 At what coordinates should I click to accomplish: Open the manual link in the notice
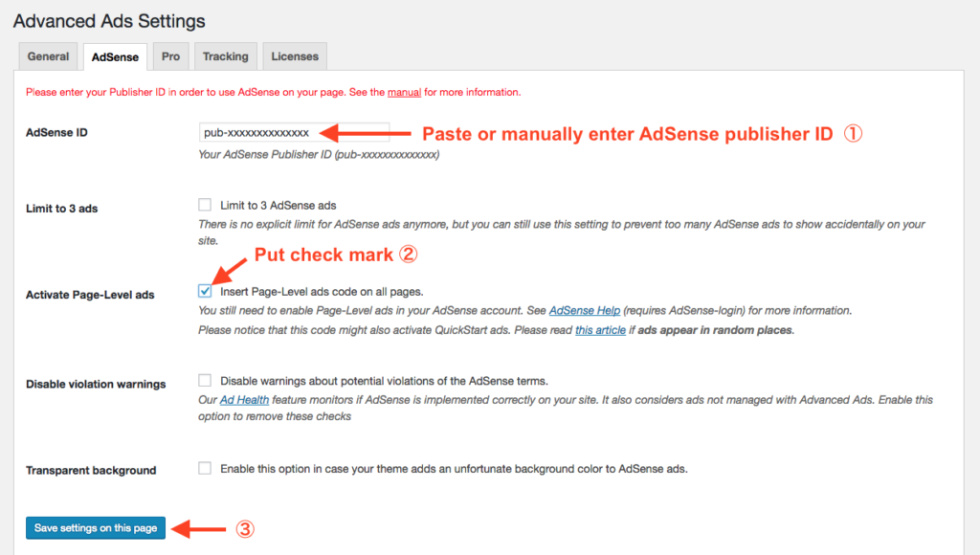(403, 91)
